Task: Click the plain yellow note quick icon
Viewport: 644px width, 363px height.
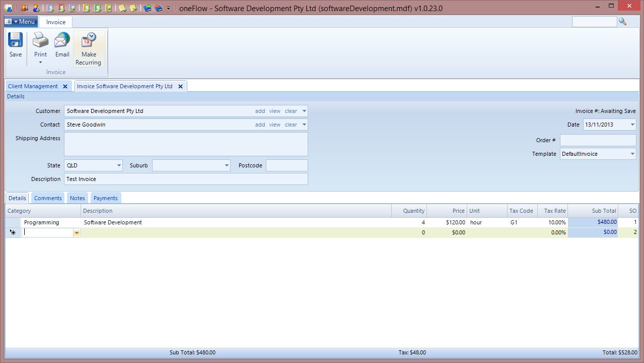Action: coord(133,8)
